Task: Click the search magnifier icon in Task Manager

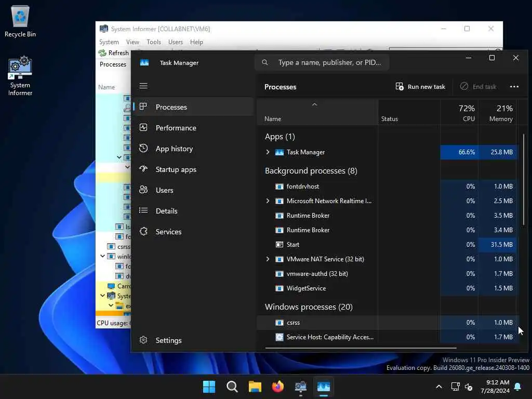Action: tap(265, 62)
